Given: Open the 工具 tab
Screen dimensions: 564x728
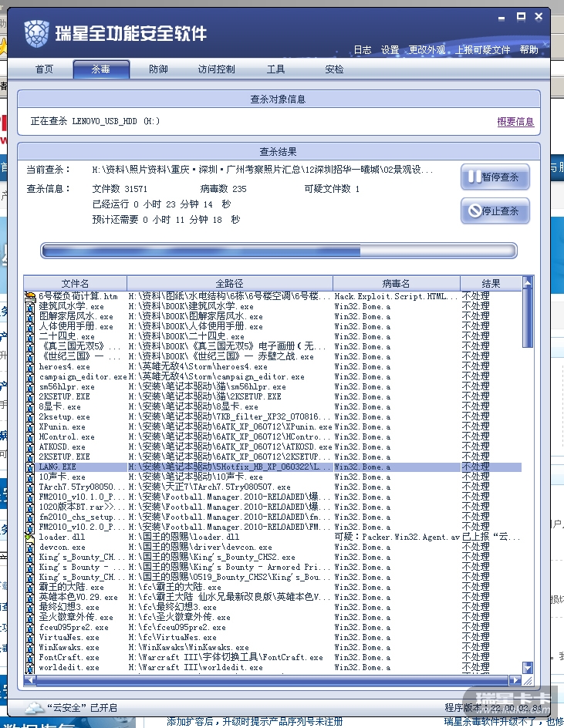Looking at the screenshot, I should pyautogui.click(x=276, y=69).
